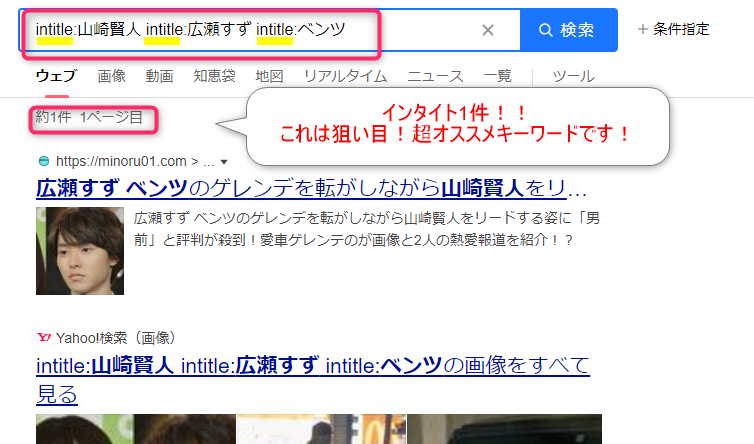Open the 地図 tab
The height and width of the screenshot is (444, 754).
(x=269, y=76)
